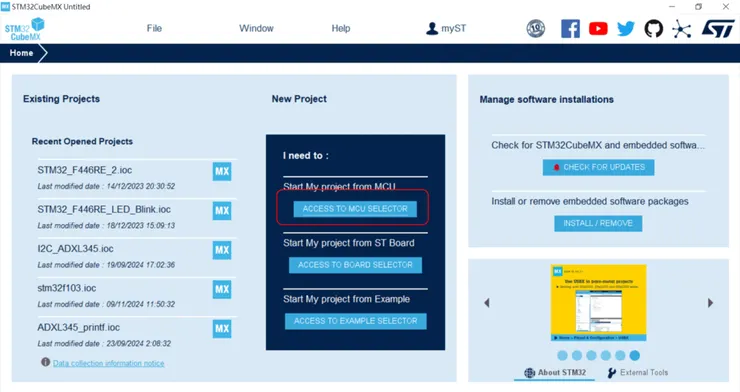Click MX icon for I2C_ADXL345.ioc
This screenshot has width=740, height=392.
[x=222, y=250]
